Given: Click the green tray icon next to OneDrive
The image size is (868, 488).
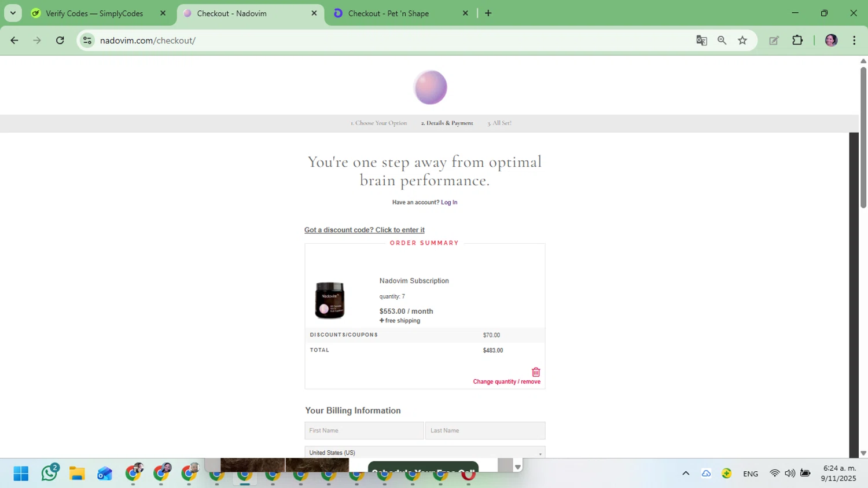Looking at the screenshot, I should click(726, 474).
